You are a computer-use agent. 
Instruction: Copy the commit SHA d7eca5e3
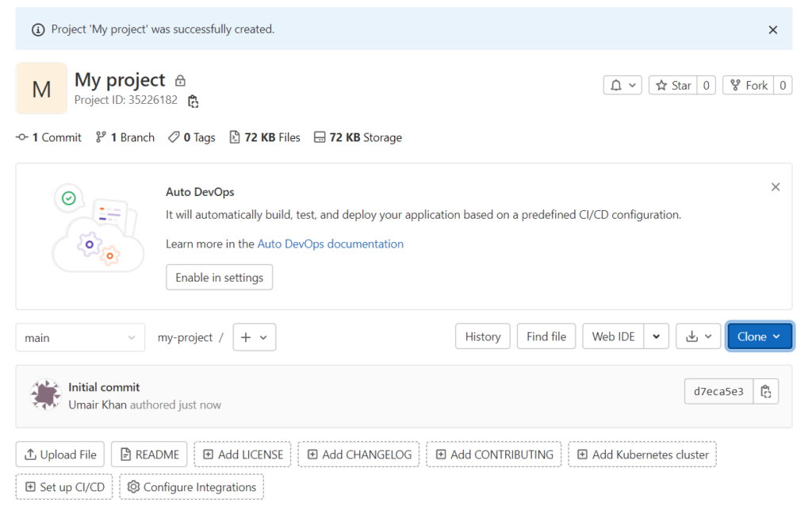click(x=765, y=390)
